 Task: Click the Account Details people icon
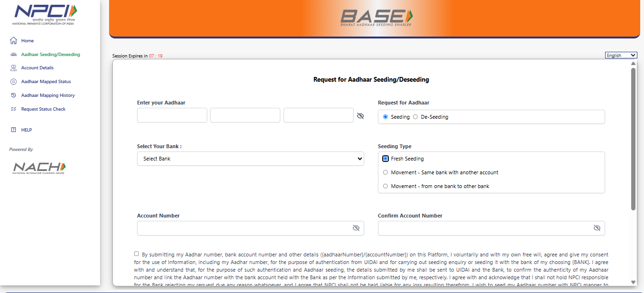13,68
